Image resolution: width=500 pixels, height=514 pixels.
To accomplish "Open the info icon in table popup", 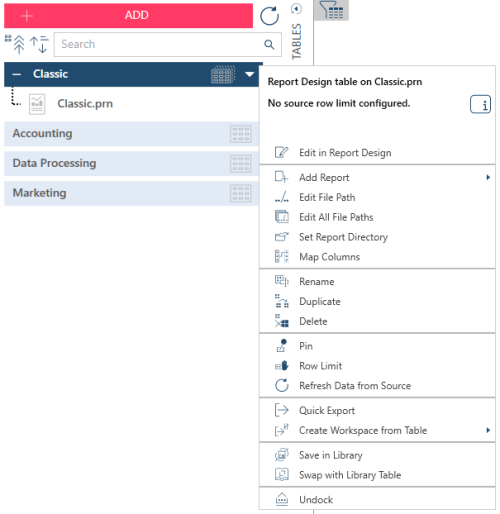I will coord(480,104).
